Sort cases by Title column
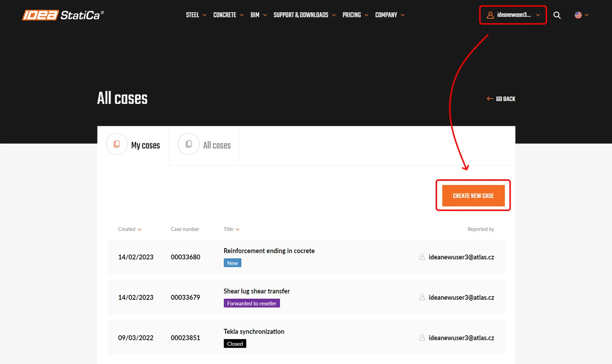 [x=231, y=229]
